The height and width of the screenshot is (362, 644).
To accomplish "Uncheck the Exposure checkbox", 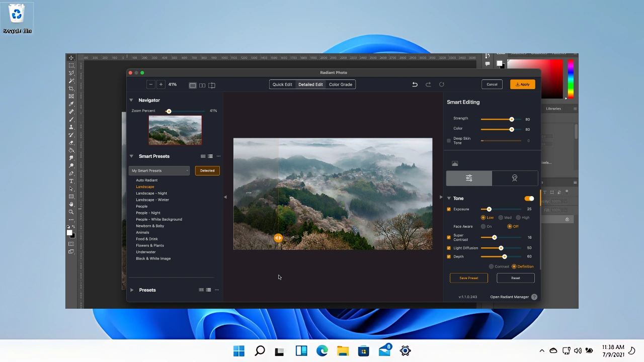I will click(449, 209).
